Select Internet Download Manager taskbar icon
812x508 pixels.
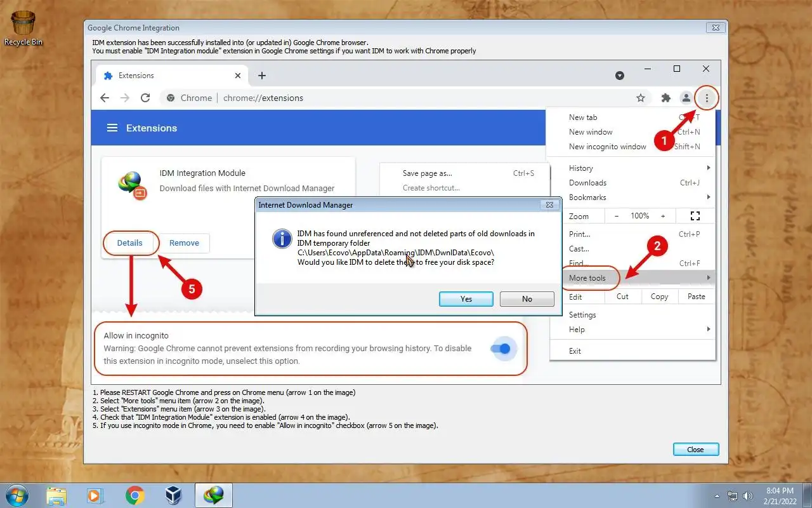point(214,495)
